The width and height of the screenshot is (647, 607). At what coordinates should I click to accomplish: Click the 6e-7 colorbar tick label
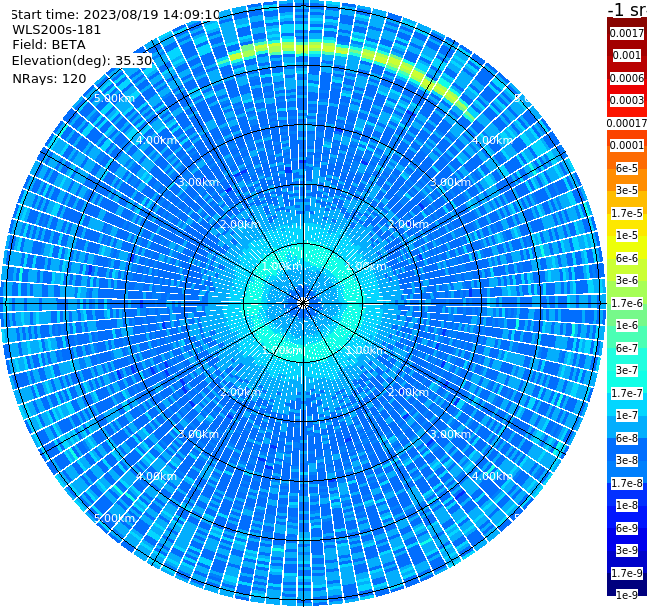coord(627,348)
